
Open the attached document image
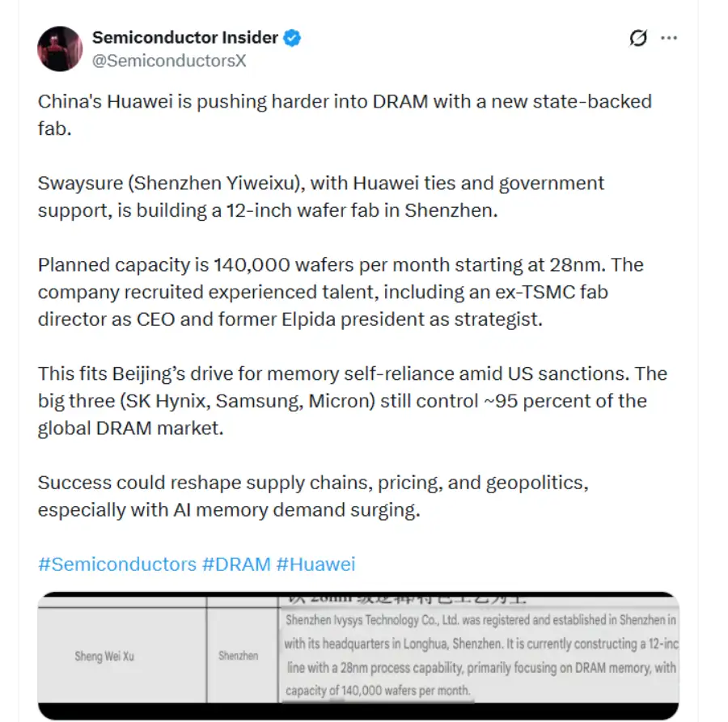pos(358,656)
